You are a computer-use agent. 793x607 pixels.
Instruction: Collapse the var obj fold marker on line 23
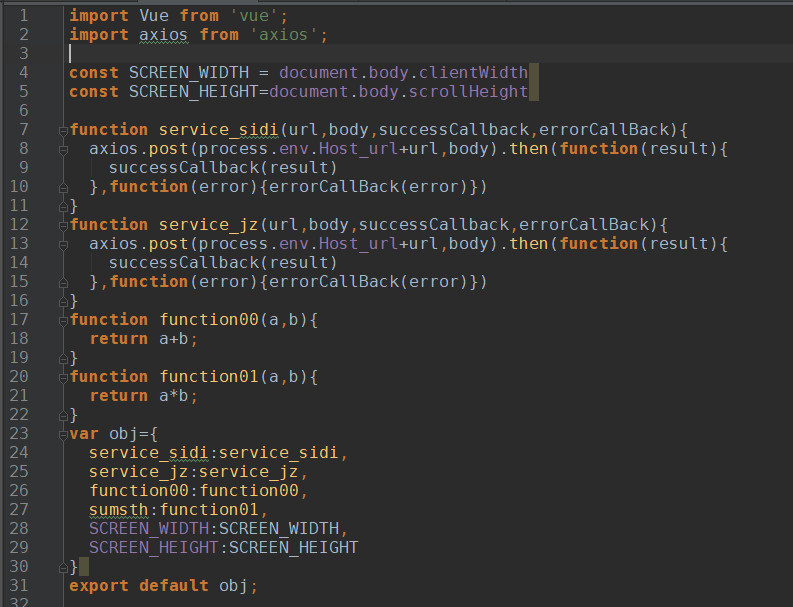(63, 435)
